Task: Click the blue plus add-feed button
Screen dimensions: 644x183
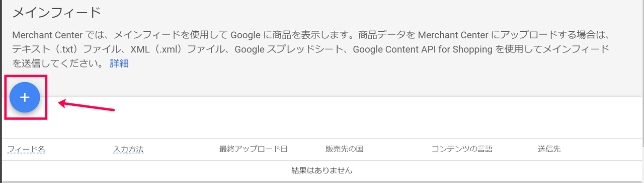Action: pos(25,97)
